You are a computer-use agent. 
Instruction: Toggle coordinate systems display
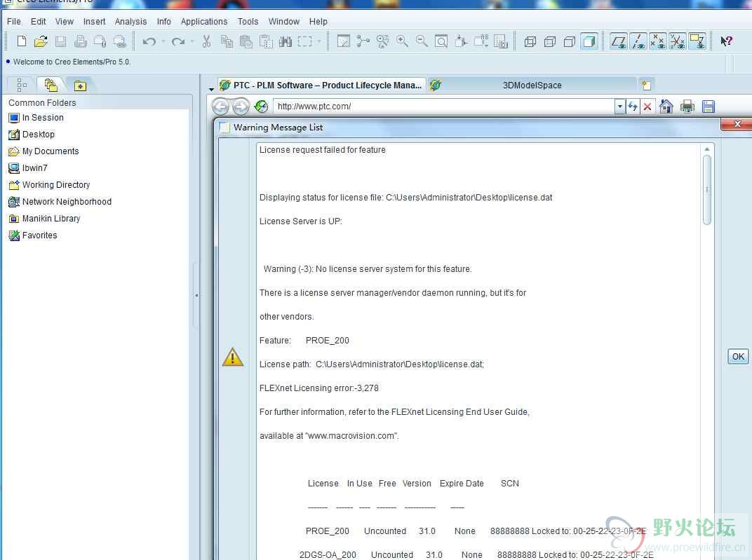point(677,41)
